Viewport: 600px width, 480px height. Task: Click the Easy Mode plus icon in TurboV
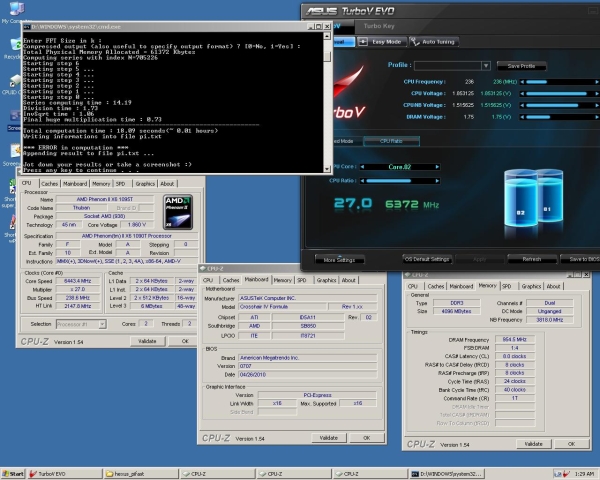(363, 42)
